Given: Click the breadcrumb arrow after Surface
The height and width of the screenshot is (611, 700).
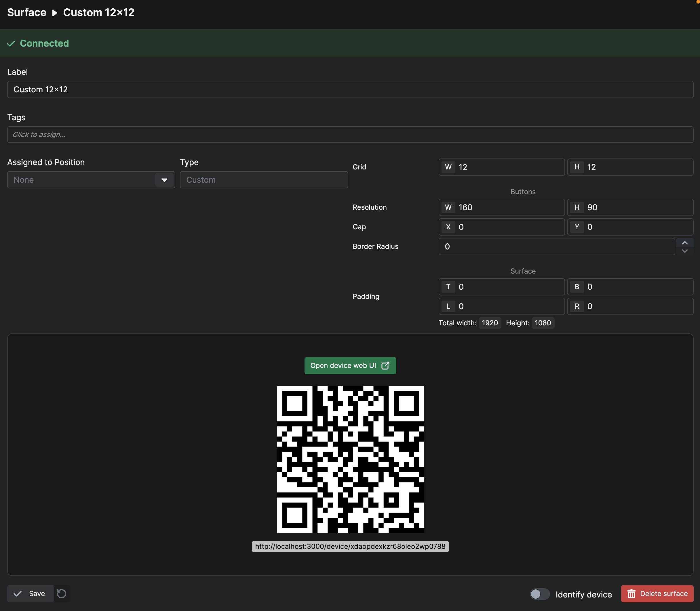Looking at the screenshot, I should [55, 13].
